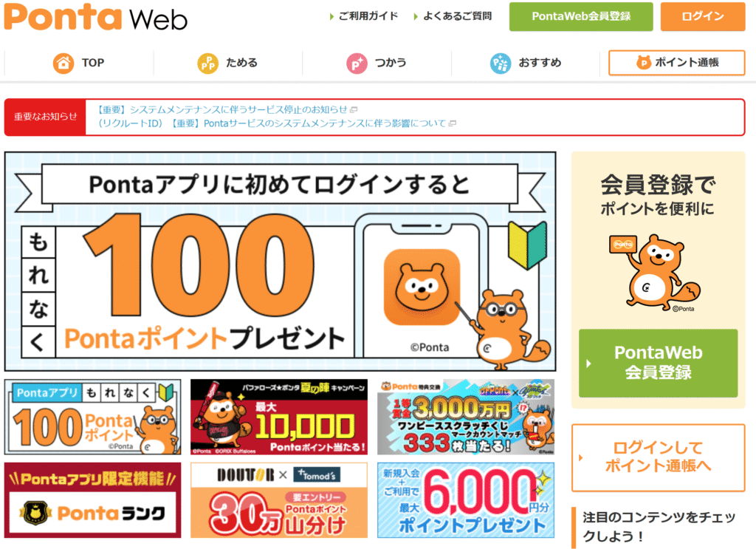Click the green PontaWeb会員登録 header button
The image size is (756, 549).
point(581,16)
